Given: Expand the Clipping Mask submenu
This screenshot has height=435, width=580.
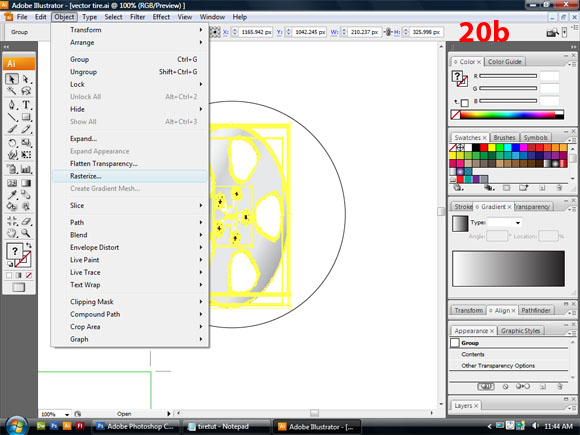Looking at the screenshot, I should click(x=129, y=302).
